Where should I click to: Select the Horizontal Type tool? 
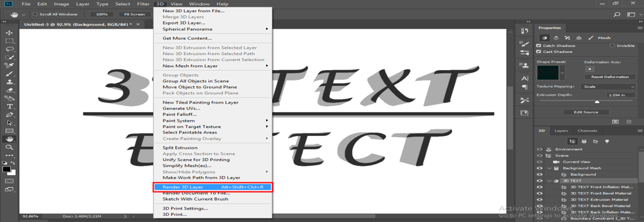(x=10, y=107)
